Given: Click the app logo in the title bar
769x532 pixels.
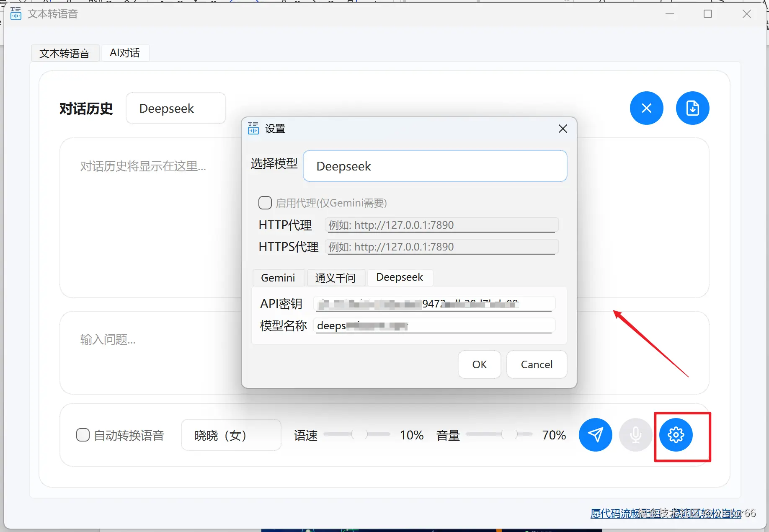Looking at the screenshot, I should click(15, 13).
